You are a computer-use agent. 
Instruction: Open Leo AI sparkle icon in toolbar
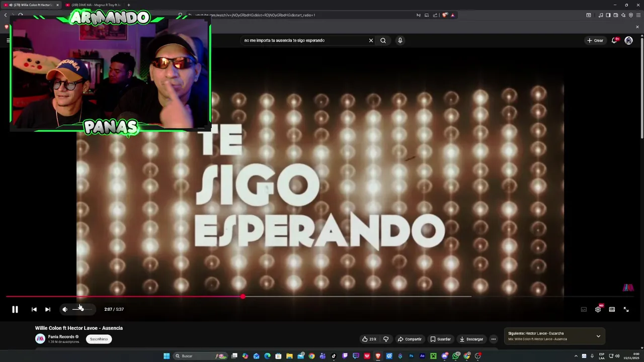[623, 15]
